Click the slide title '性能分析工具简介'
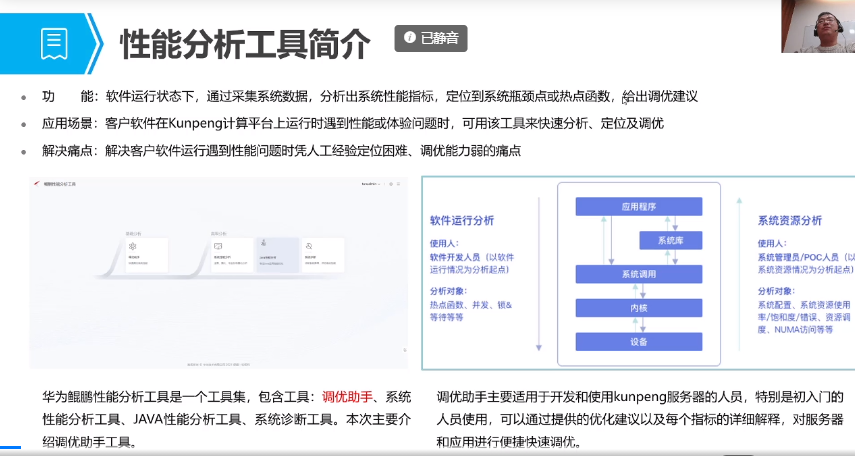Screen dimensions: 855x456 (x=245, y=44)
